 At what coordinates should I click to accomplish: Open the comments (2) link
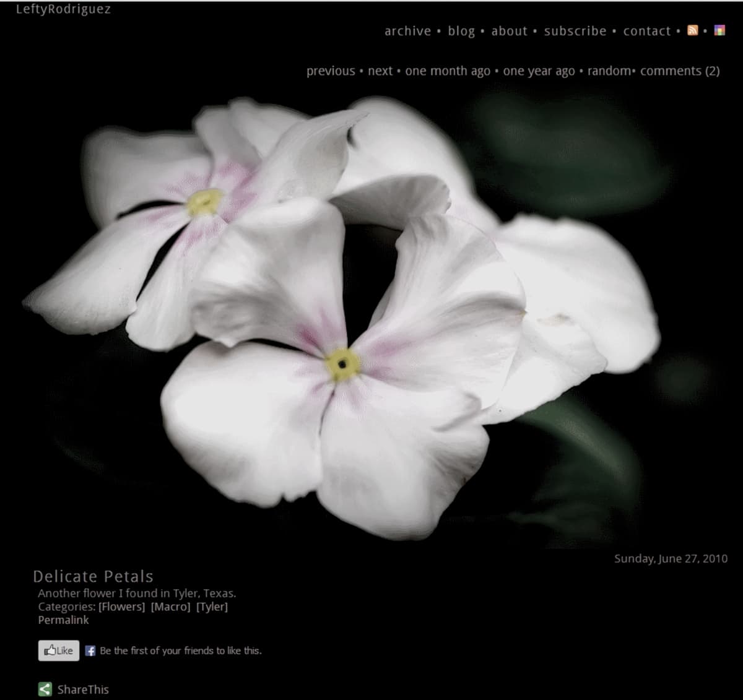coord(680,71)
